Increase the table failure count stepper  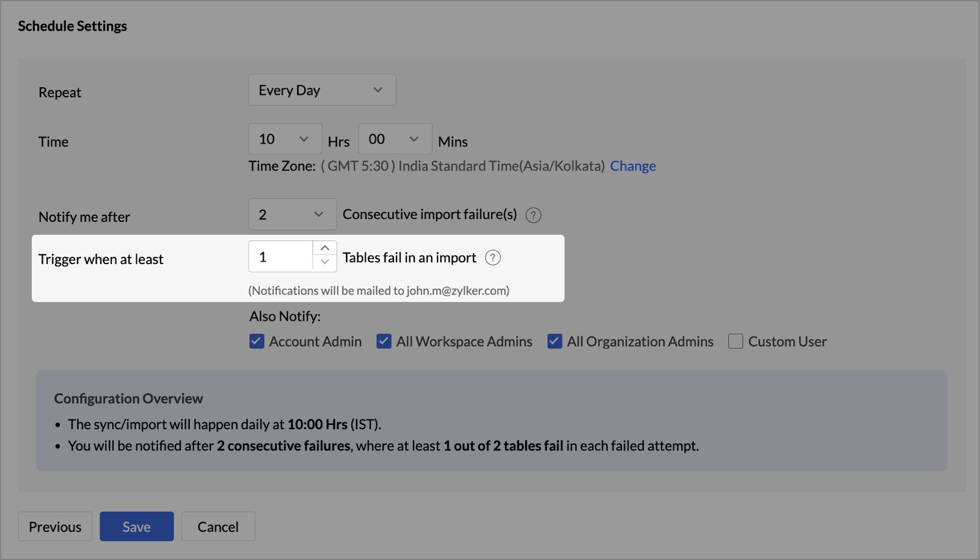click(324, 248)
